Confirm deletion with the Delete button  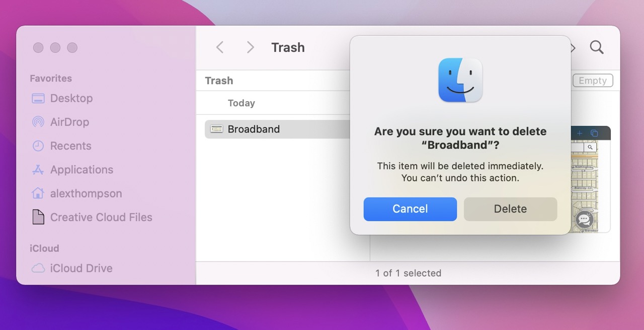[x=510, y=209]
